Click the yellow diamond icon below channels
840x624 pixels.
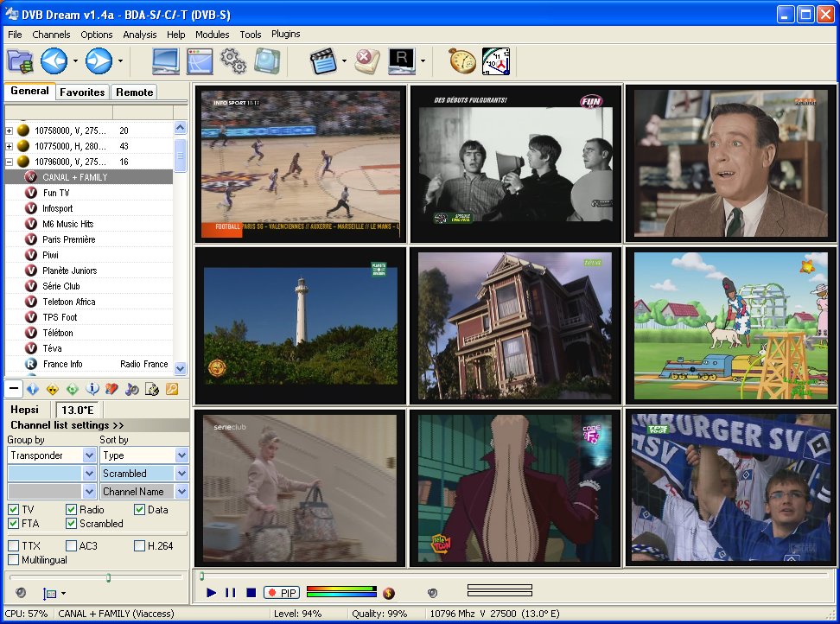coord(53,390)
